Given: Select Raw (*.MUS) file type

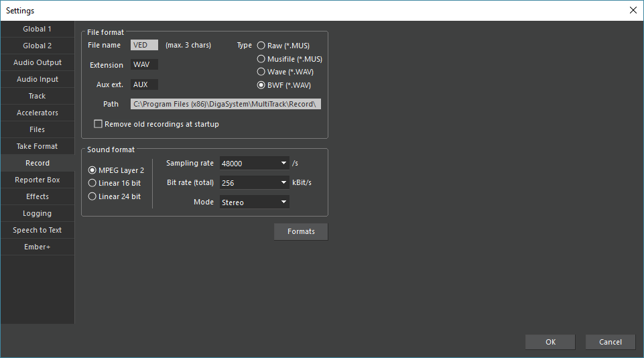Looking at the screenshot, I should pos(261,46).
